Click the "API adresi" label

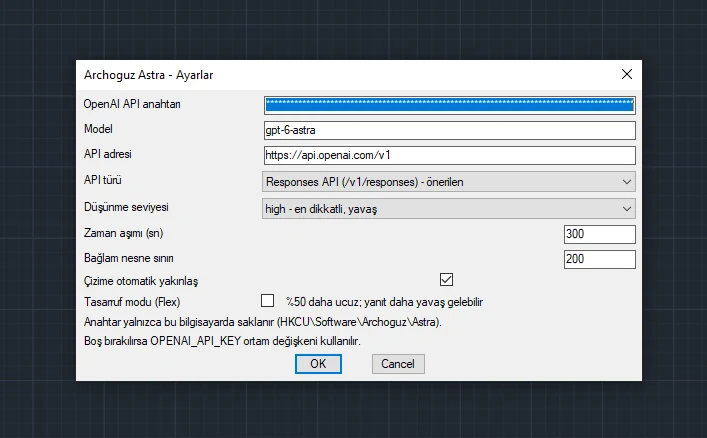pos(108,154)
